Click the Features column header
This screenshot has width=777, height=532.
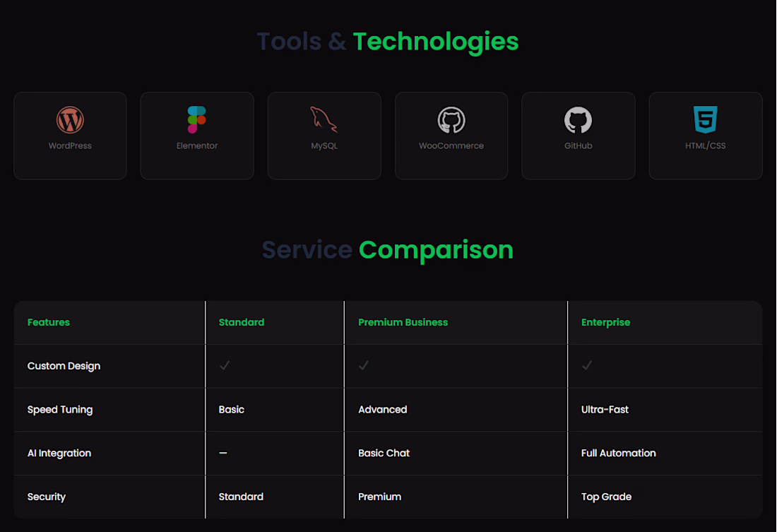click(x=49, y=322)
